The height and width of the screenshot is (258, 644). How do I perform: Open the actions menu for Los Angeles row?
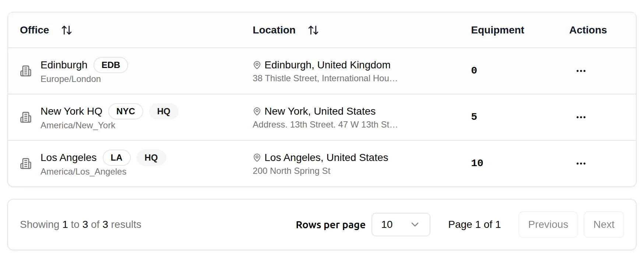581,164
